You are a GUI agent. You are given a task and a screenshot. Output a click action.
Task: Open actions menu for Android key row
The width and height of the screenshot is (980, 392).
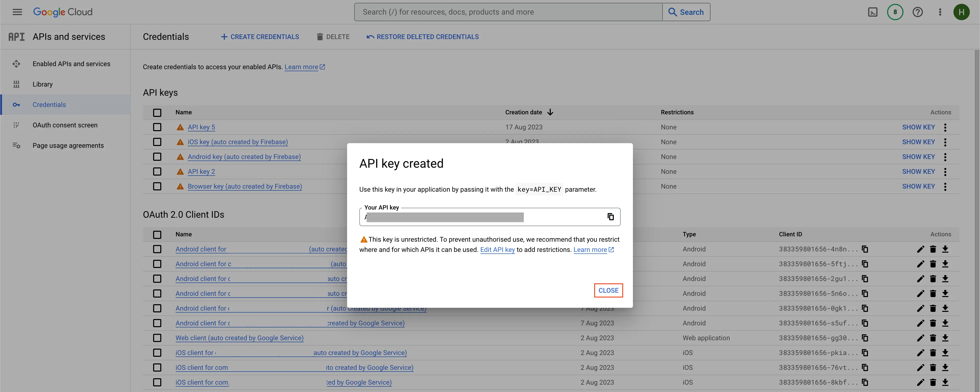[945, 157]
